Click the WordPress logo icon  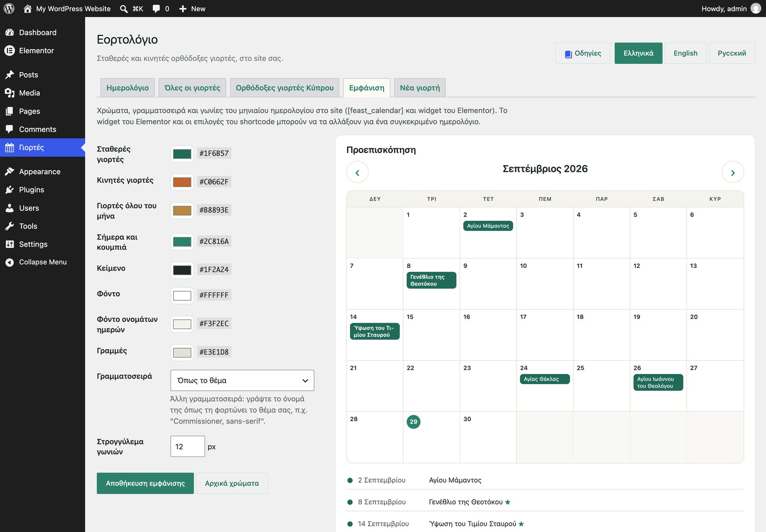(9, 9)
